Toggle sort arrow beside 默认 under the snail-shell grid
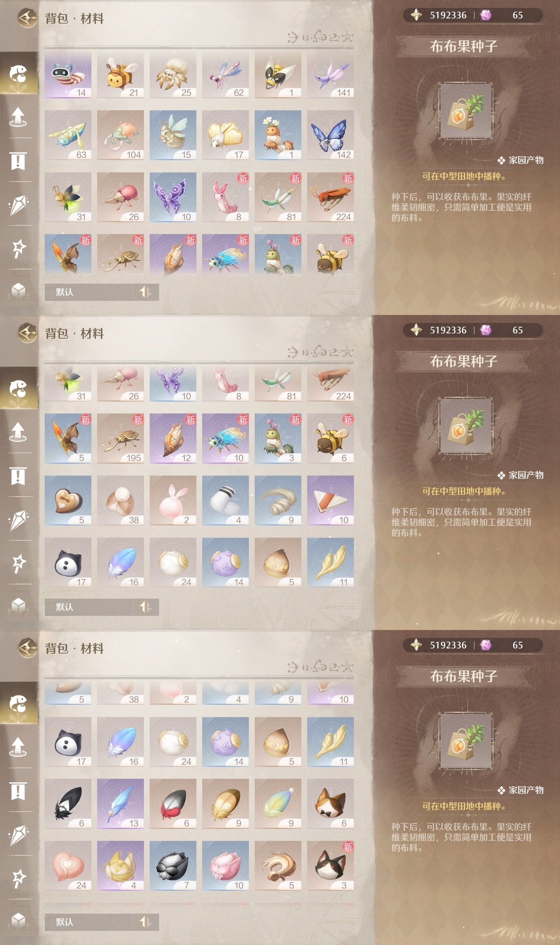560x945 pixels. (x=145, y=607)
